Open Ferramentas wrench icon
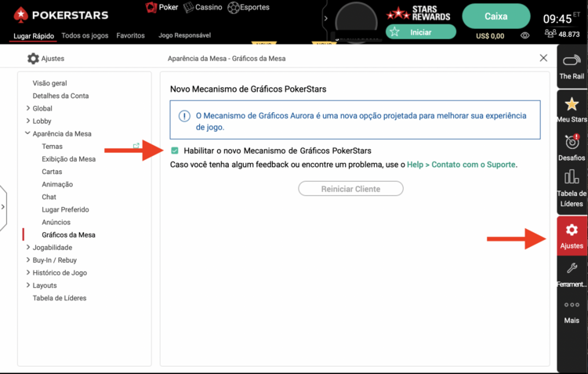The width and height of the screenshot is (588, 374). 572,268
